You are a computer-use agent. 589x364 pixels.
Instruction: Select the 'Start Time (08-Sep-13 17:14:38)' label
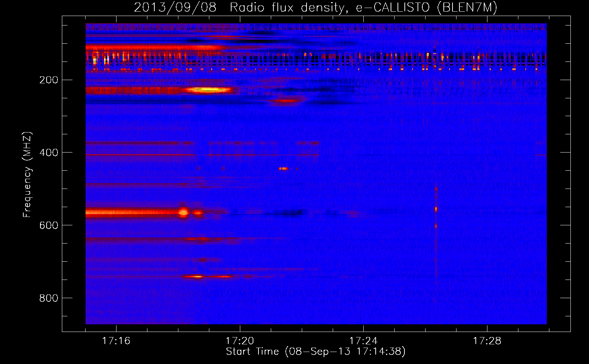(316, 352)
